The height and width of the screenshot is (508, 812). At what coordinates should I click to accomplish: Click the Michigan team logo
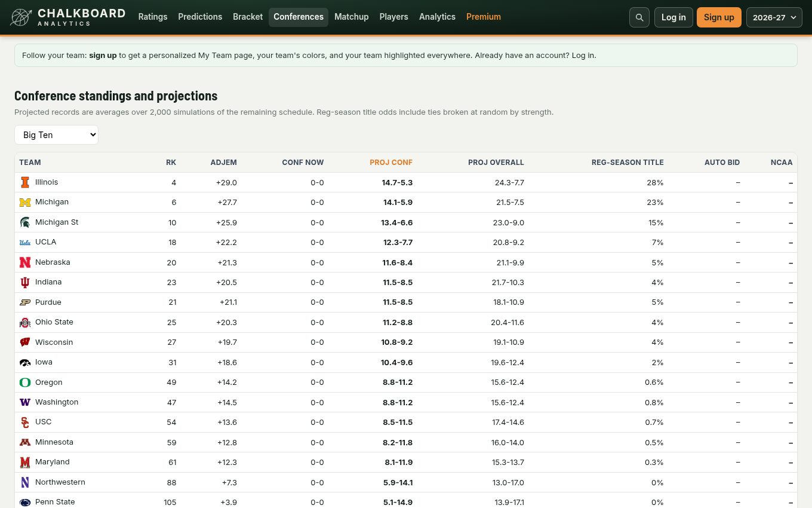pos(25,203)
